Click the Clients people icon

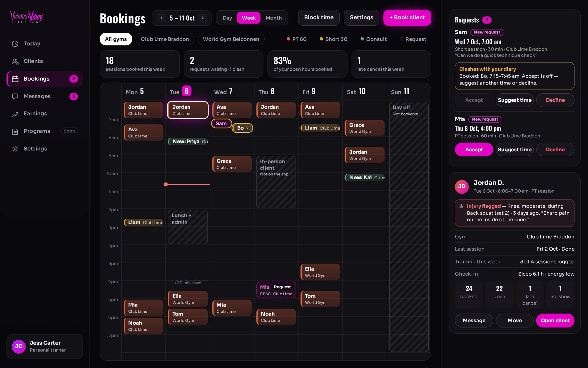pyautogui.click(x=15, y=61)
